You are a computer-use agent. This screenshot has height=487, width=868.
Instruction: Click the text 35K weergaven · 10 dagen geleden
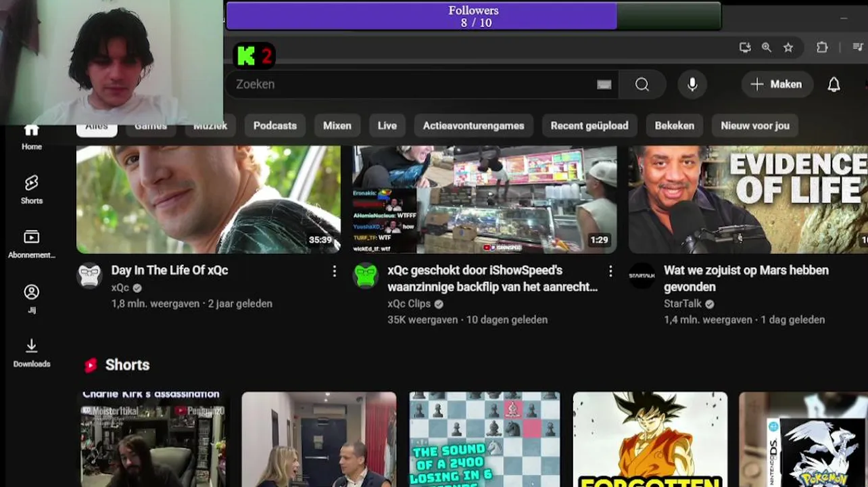click(467, 320)
